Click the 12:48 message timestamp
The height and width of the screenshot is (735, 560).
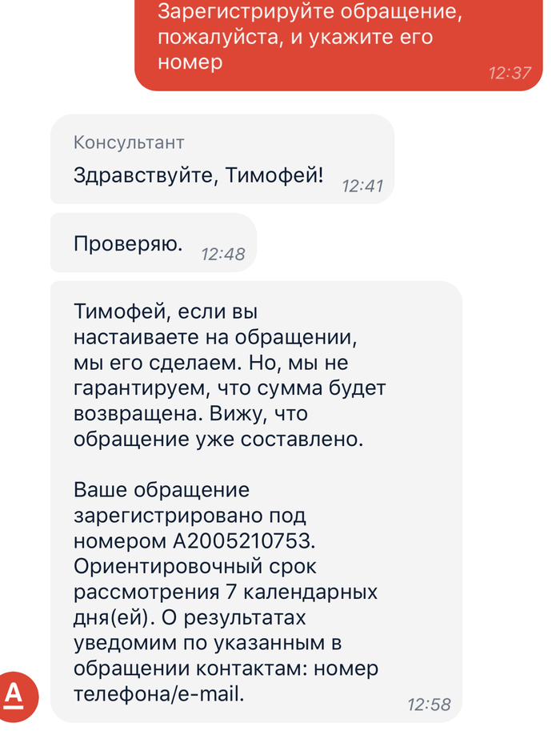[x=223, y=254]
